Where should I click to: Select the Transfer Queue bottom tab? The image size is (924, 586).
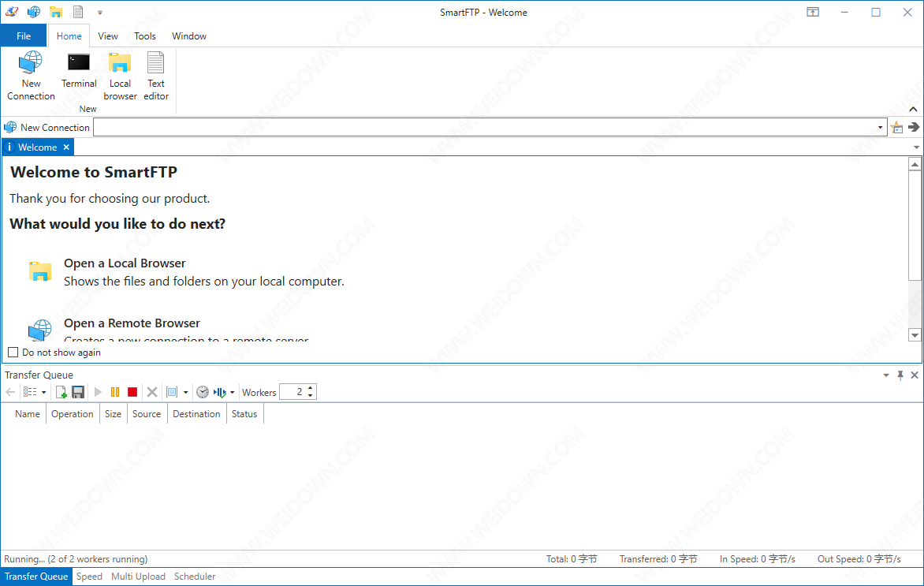tap(36, 577)
